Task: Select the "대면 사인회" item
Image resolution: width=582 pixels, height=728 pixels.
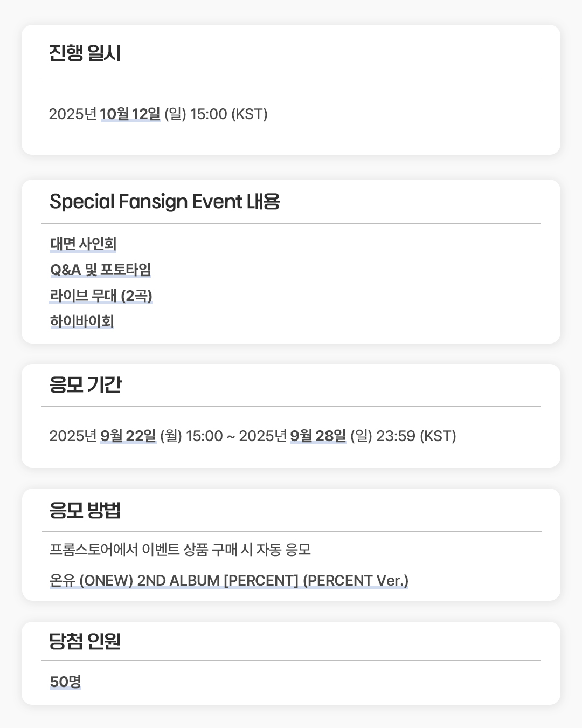Action: tap(83, 244)
